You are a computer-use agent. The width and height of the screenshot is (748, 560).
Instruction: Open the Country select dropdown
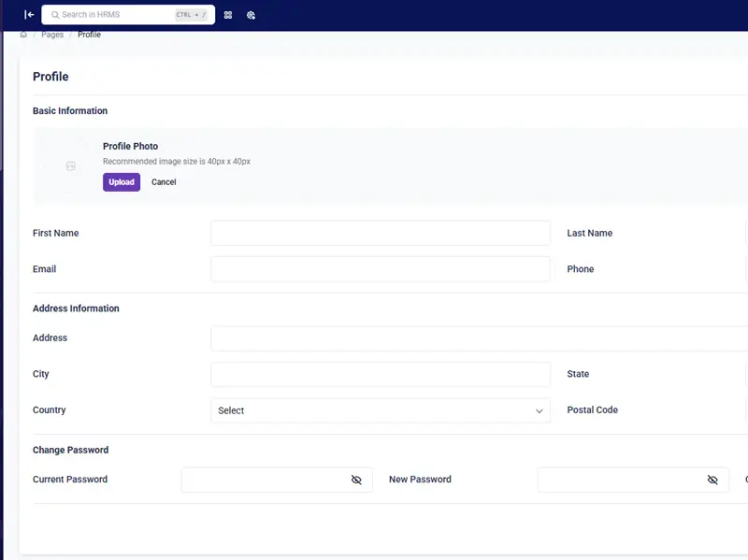[x=374, y=410]
